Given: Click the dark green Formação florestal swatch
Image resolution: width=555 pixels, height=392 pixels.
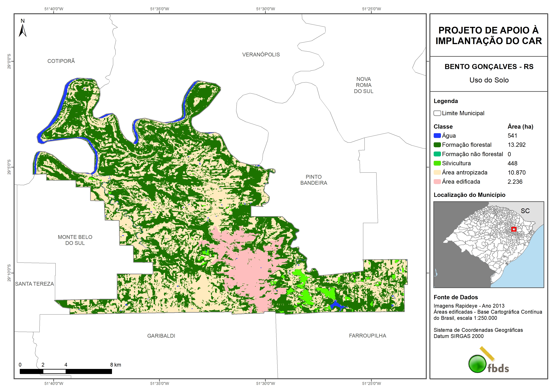Looking at the screenshot, I should click(437, 145).
